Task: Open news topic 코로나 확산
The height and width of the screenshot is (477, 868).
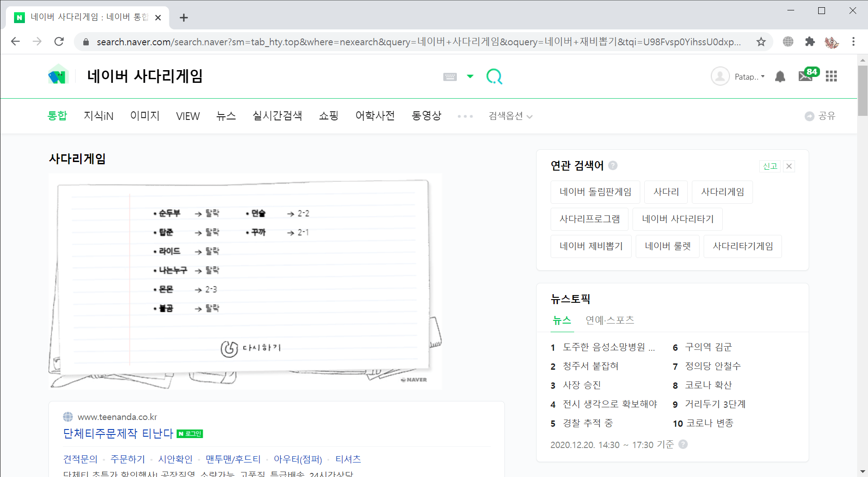Action: pyautogui.click(x=708, y=385)
